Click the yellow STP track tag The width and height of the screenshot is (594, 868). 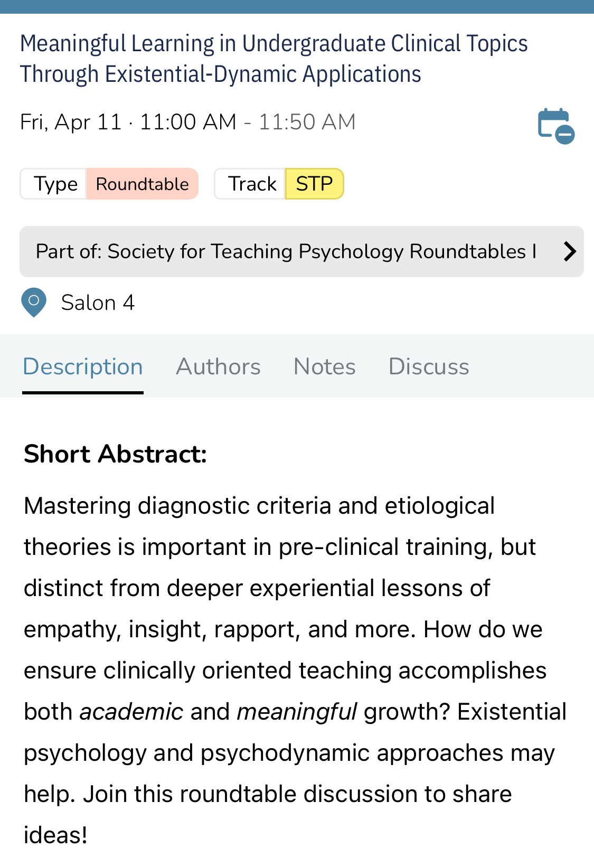[314, 184]
